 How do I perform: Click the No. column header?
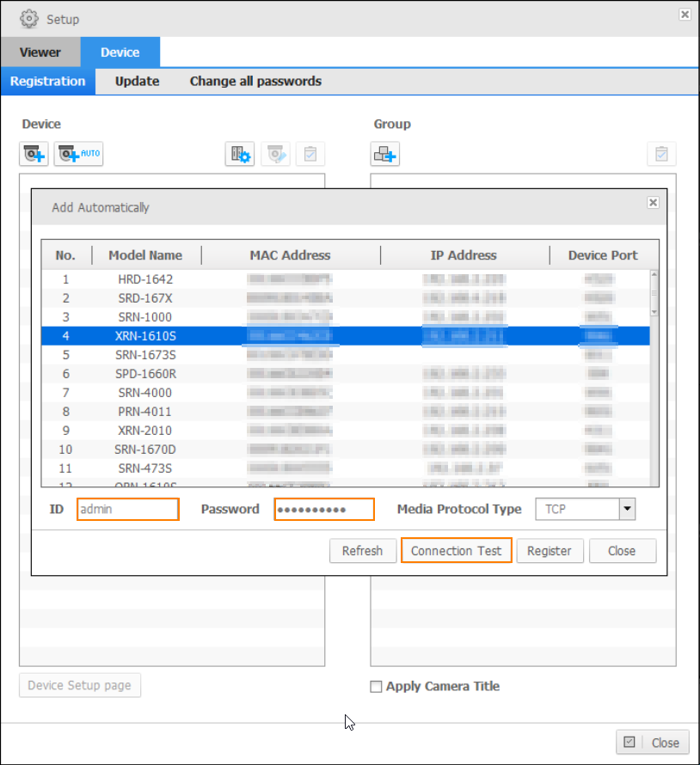(x=66, y=255)
